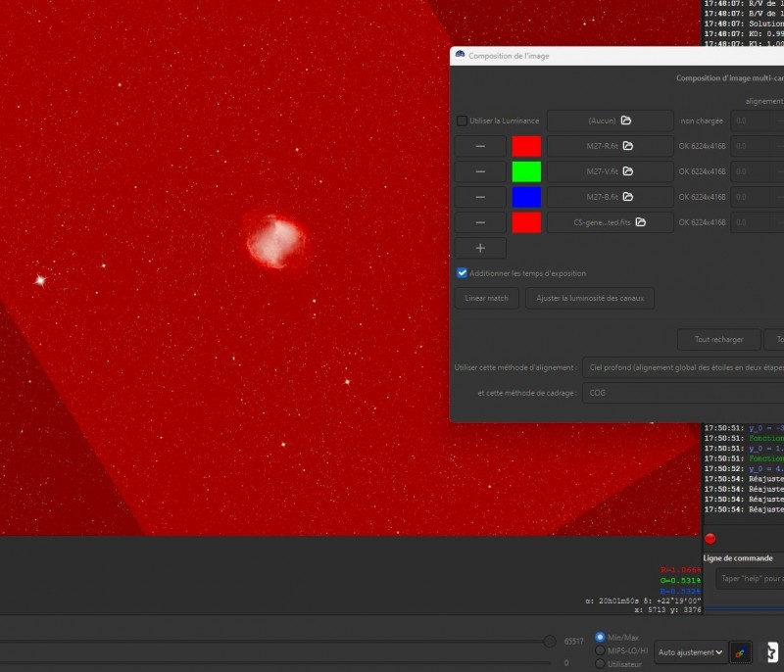Open the framing method dropdown showing COG

[x=683, y=393]
